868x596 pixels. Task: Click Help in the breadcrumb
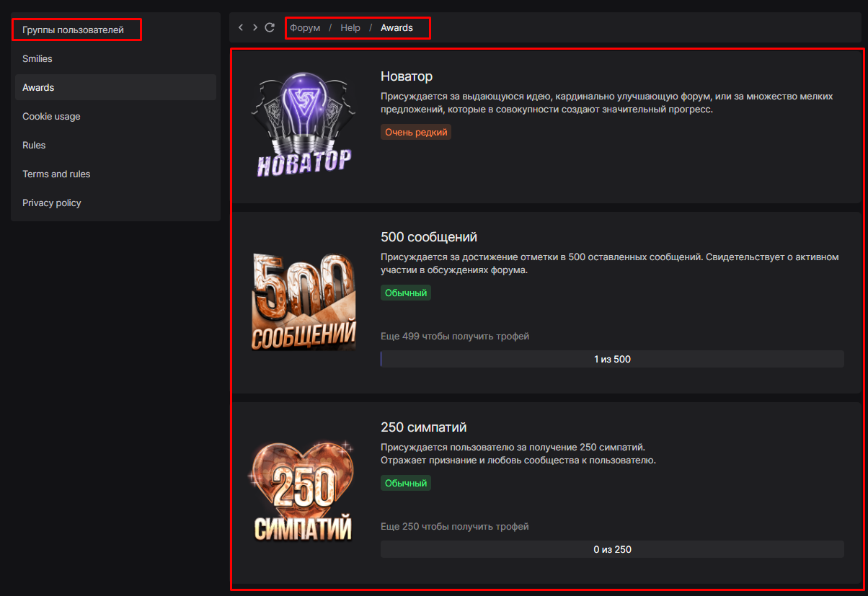350,28
